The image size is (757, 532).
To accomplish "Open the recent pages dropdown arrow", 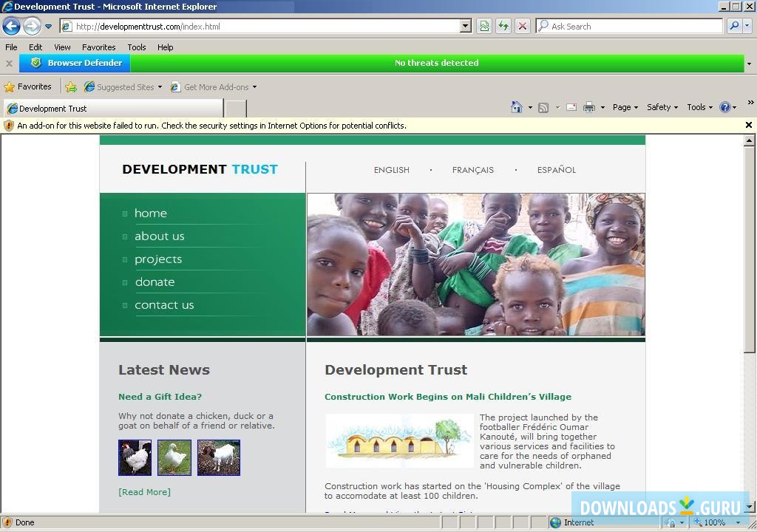I will pos(48,27).
